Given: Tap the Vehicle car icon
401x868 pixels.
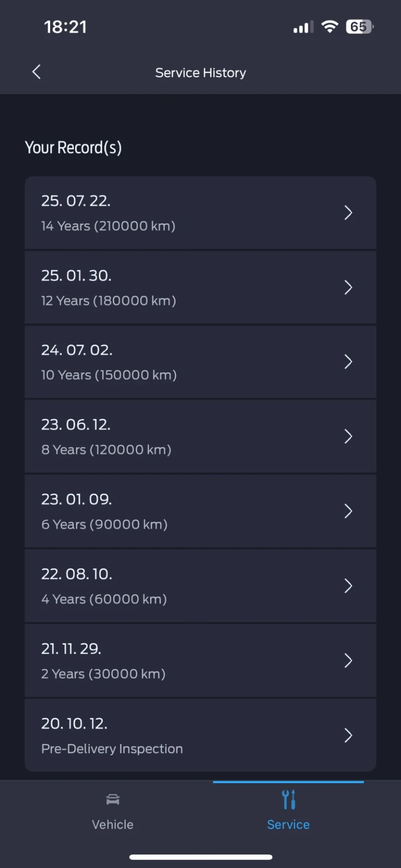Looking at the screenshot, I should [113, 799].
